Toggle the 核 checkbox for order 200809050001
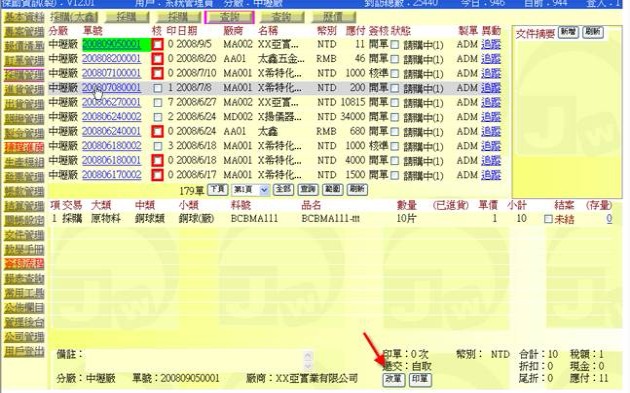Image resolution: width=630 pixels, height=393 pixels. (x=158, y=44)
